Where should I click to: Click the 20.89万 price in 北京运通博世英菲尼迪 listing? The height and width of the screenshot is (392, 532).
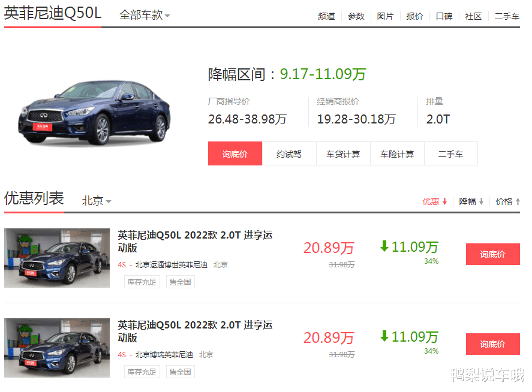pos(329,248)
